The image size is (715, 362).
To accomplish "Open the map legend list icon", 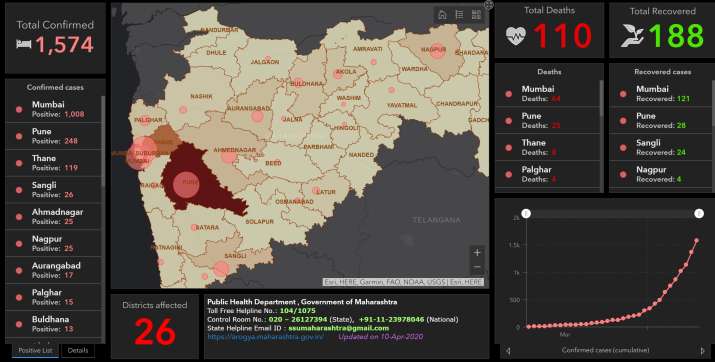I will coord(459,15).
